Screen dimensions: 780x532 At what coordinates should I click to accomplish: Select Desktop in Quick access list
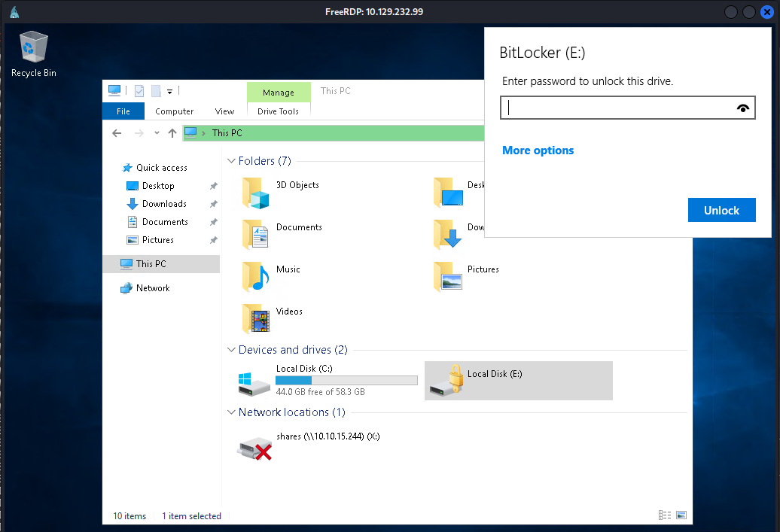tap(158, 185)
